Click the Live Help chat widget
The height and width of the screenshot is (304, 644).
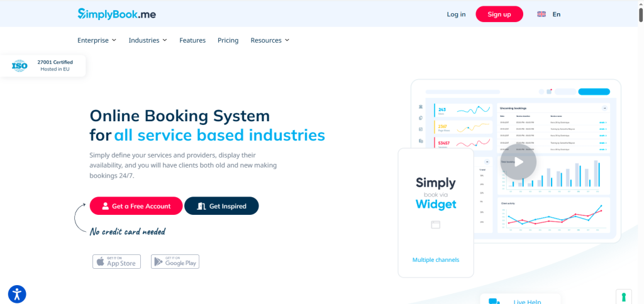coord(520,299)
